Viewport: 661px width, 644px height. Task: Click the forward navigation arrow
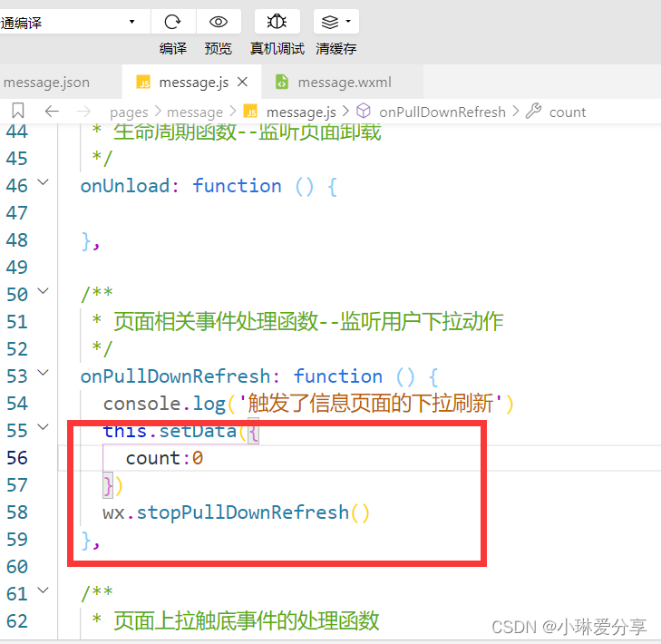[84, 112]
